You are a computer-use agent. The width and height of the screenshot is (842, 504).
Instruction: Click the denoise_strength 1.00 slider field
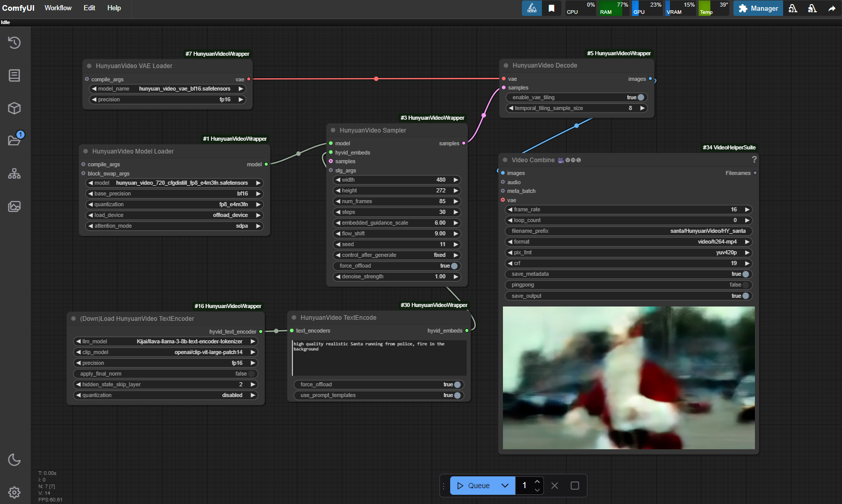tap(397, 276)
